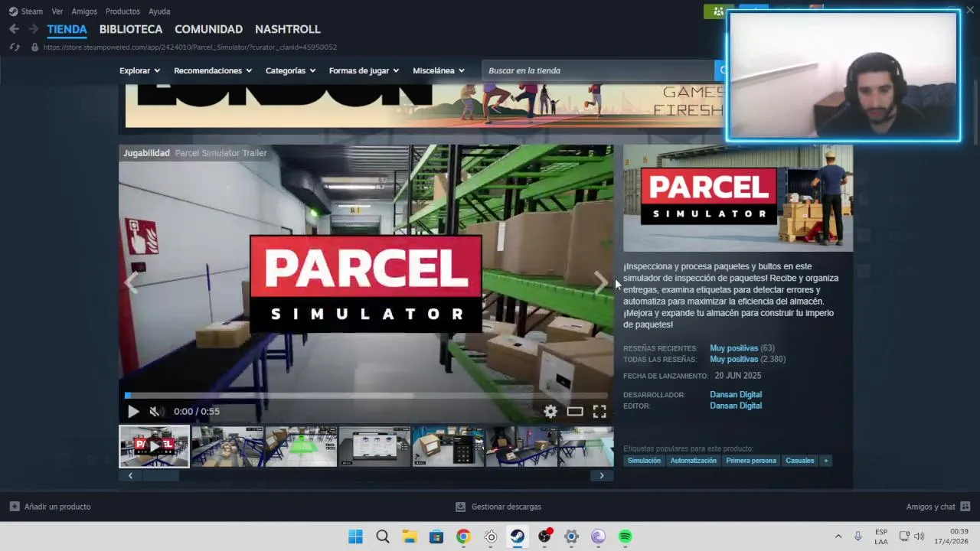Open File Explorer from taskbar
Viewport: 980px width, 551px height.
[x=410, y=536]
